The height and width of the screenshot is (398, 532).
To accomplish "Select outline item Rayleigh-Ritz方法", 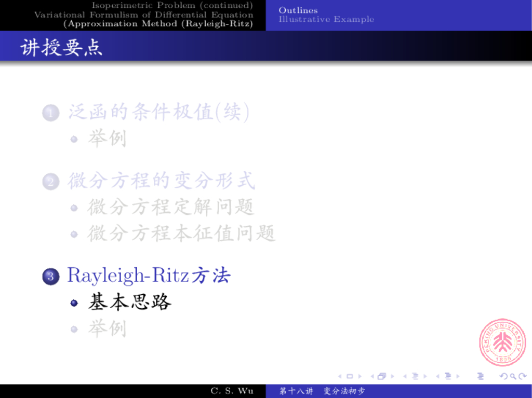I will (x=149, y=275).
